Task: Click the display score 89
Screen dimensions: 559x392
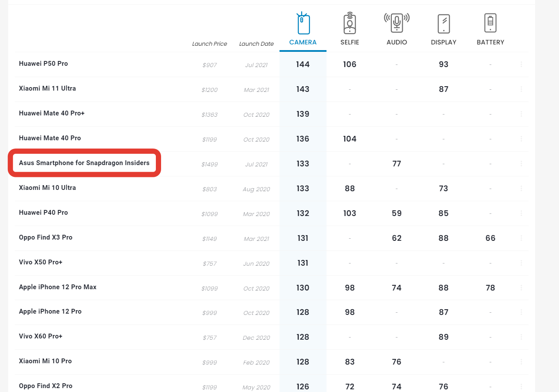Action: 444,337
